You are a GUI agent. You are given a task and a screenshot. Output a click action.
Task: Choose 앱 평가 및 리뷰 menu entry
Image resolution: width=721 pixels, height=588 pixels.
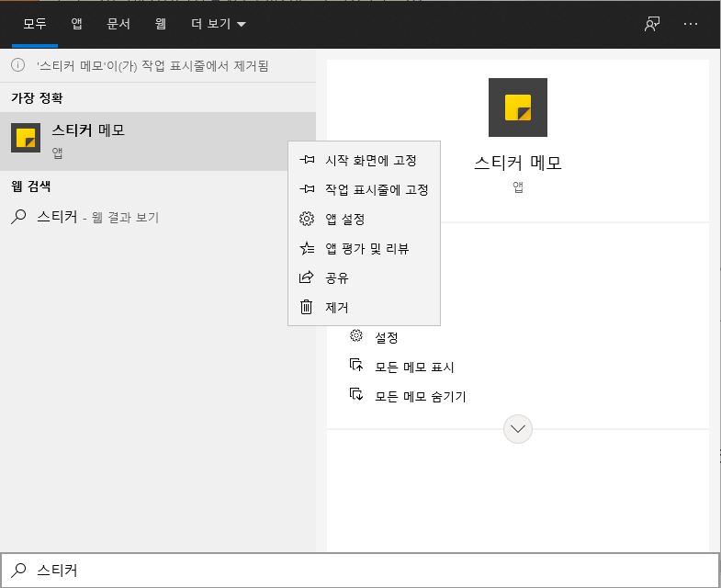(x=364, y=248)
